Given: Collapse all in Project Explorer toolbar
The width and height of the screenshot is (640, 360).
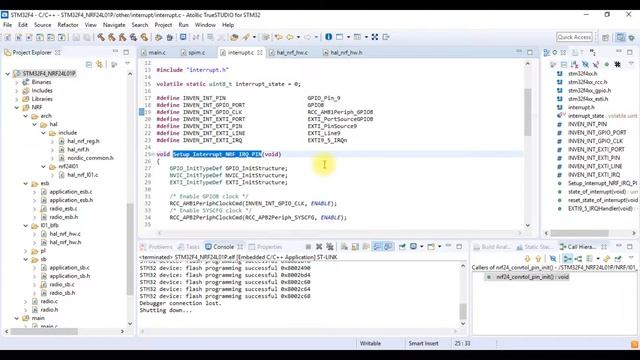Looking at the screenshot, I should click(89, 64).
